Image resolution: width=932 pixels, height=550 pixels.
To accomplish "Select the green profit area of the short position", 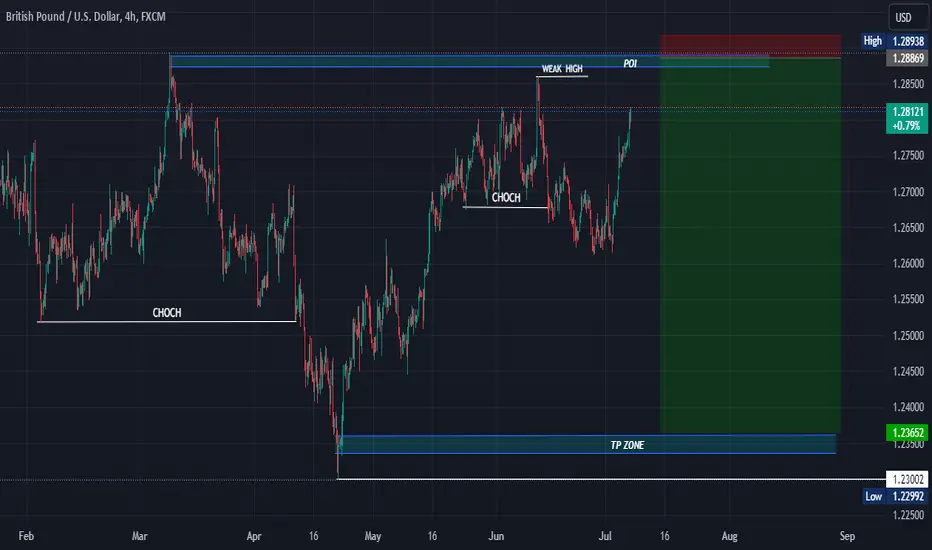I will [x=750, y=245].
